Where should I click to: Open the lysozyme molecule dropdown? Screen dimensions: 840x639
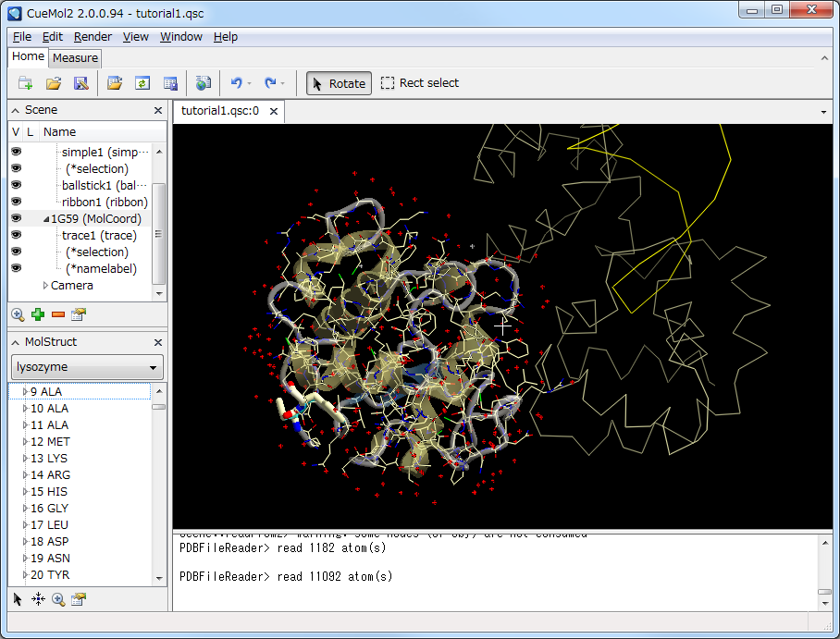[x=87, y=367]
